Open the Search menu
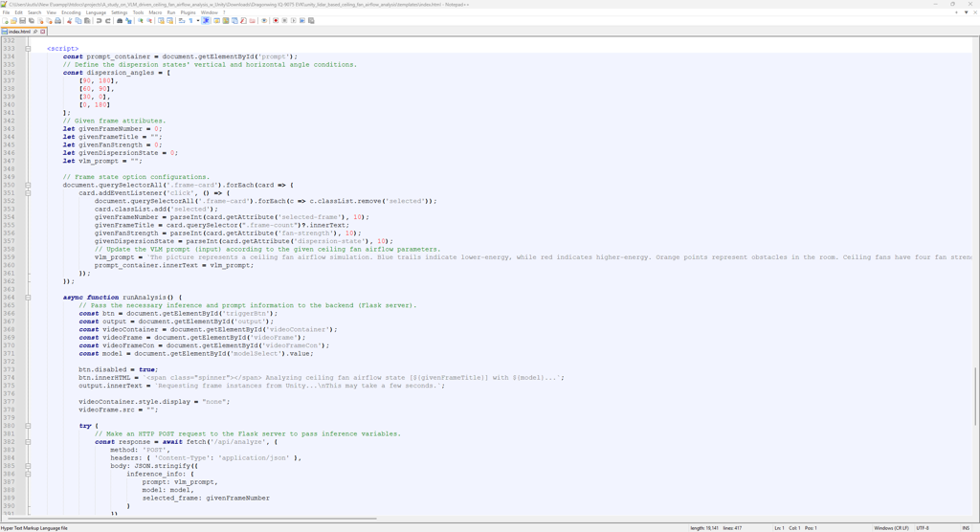 pos(34,12)
